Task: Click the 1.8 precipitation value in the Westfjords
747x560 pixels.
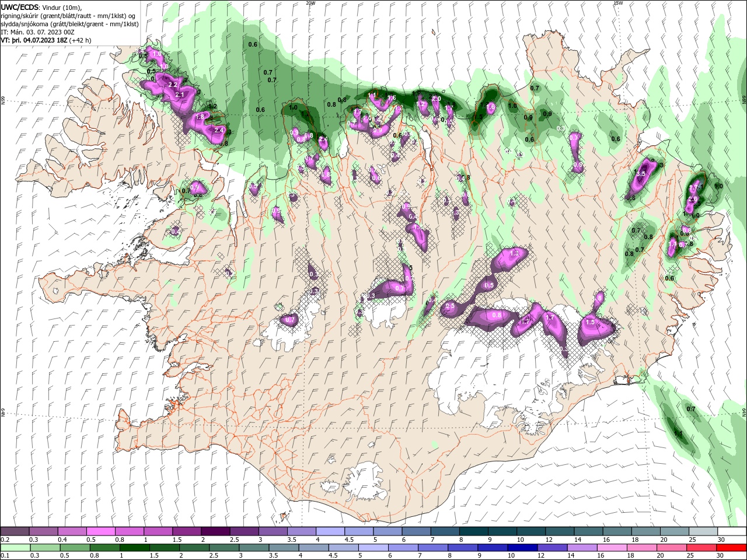Action: 200,117
